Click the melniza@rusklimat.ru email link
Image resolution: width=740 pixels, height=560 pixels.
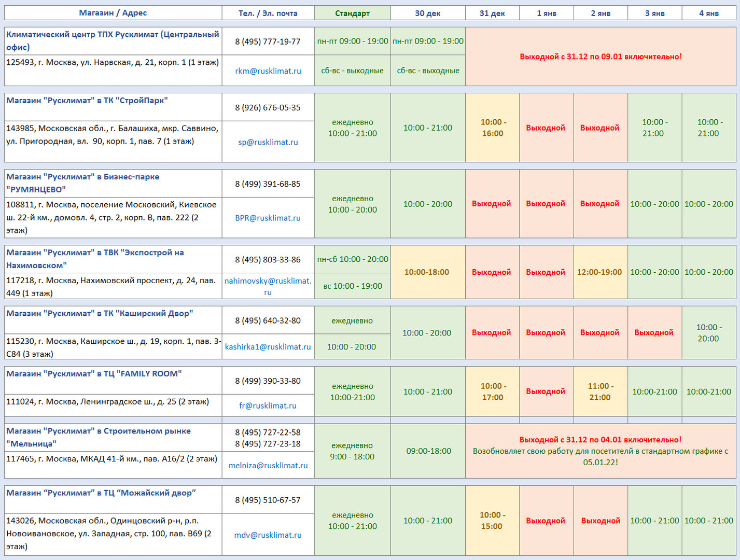click(x=268, y=466)
